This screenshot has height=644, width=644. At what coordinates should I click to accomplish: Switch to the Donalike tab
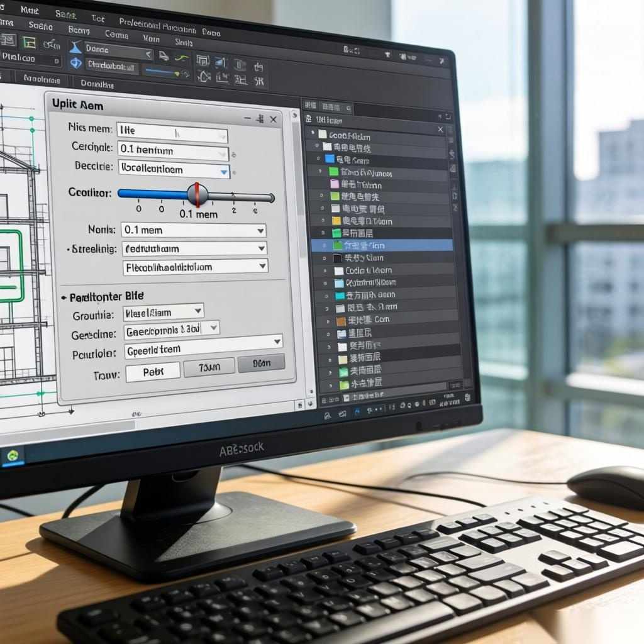[x=97, y=84]
